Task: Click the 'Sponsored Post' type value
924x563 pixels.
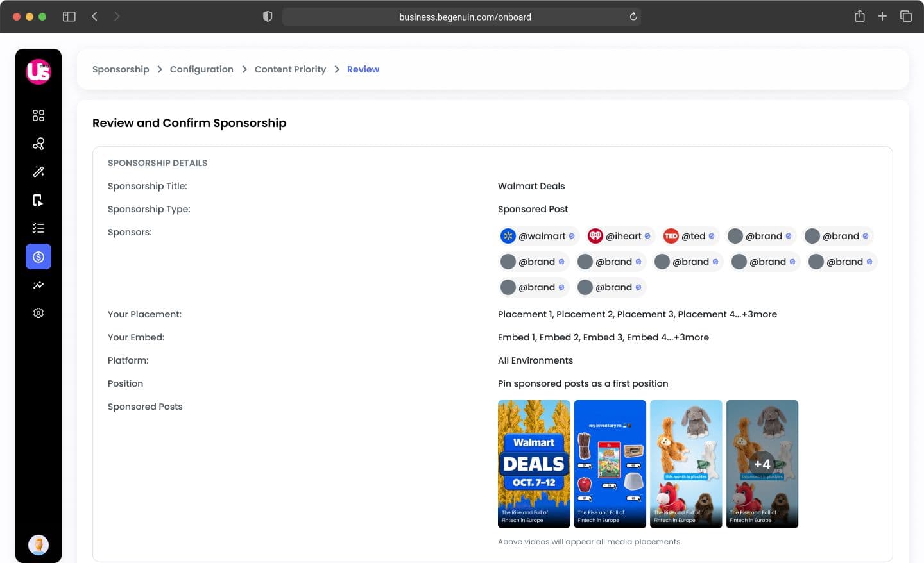Action: click(533, 209)
